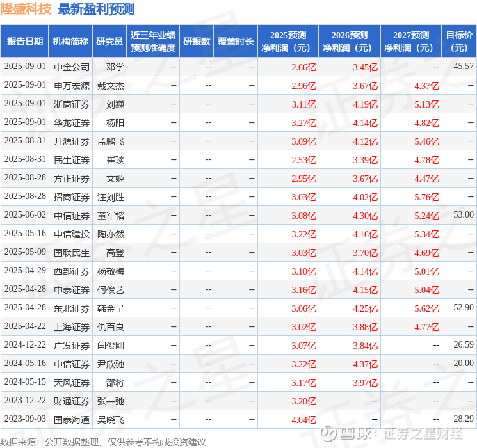The height and width of the screenshot is (448, 477).
Task: Click analyst name 杨敬梅
Action: click(x=111, y=271)
